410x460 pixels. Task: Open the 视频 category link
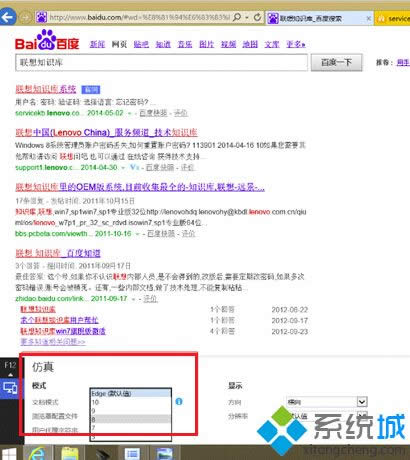pyautogui.click(x=228, y=44)
